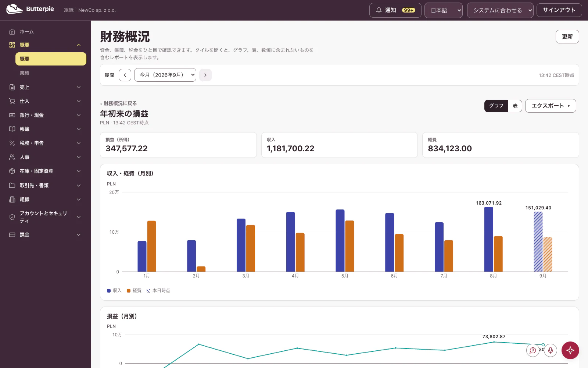
Task: Toggle the 収入 legend series
Action: pyautogui.click(x=114, y=291)
